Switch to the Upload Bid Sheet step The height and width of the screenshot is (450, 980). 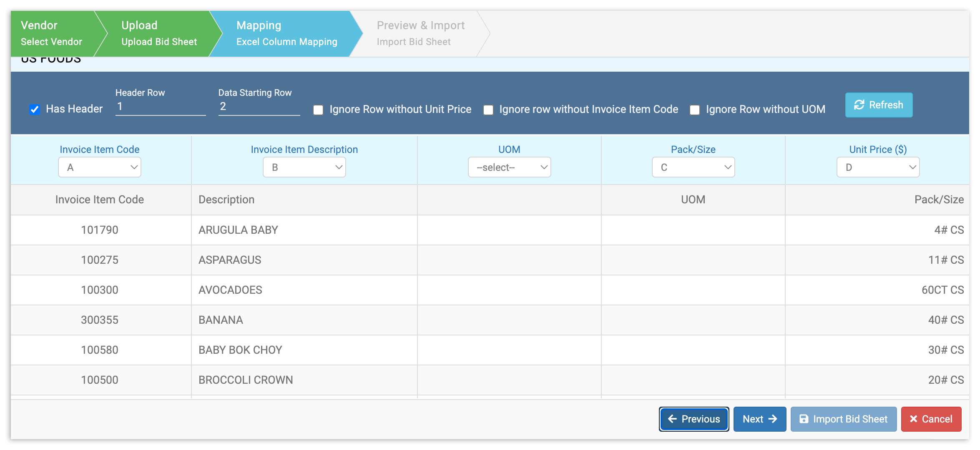click(x=159, y=33)
